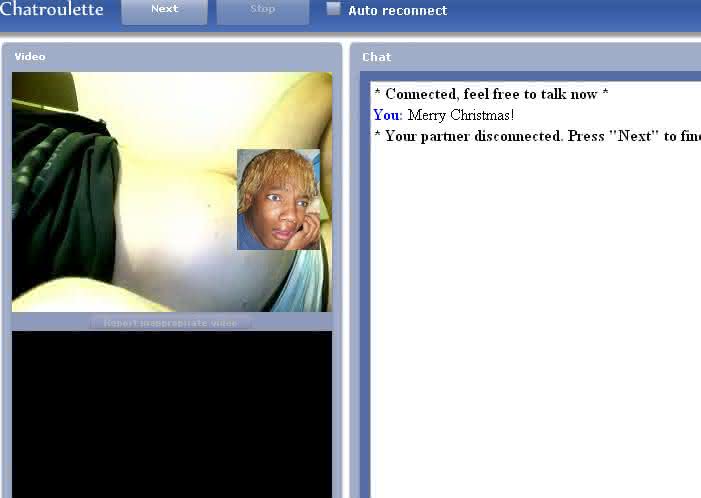
Task: Click the partner video feed
Action: pyautogui.click(x=172, y=192)
